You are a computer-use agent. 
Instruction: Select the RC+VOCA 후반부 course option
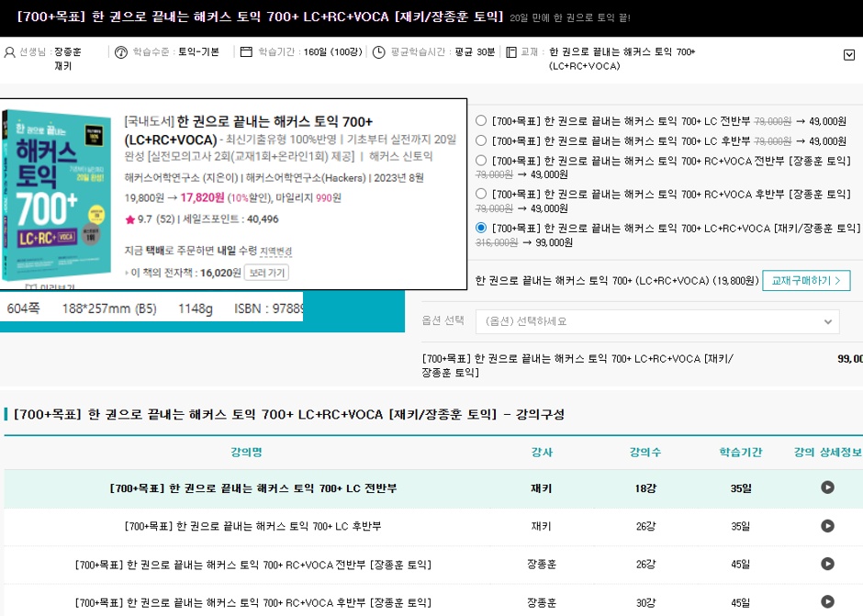point(481,194)
